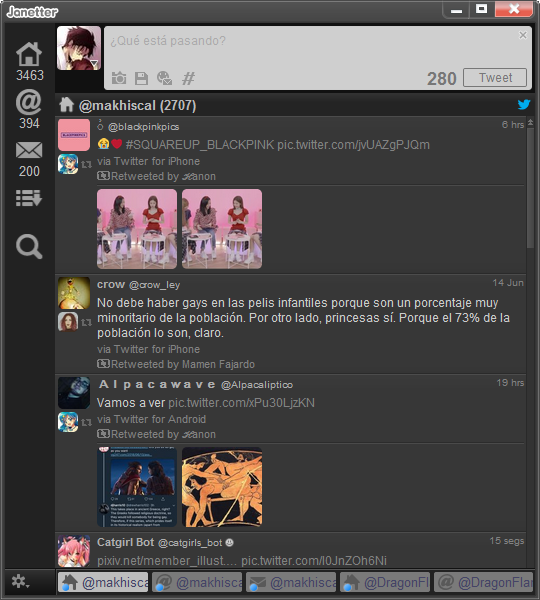Select the @DragonFlam mentions tab

coord(484,582)
